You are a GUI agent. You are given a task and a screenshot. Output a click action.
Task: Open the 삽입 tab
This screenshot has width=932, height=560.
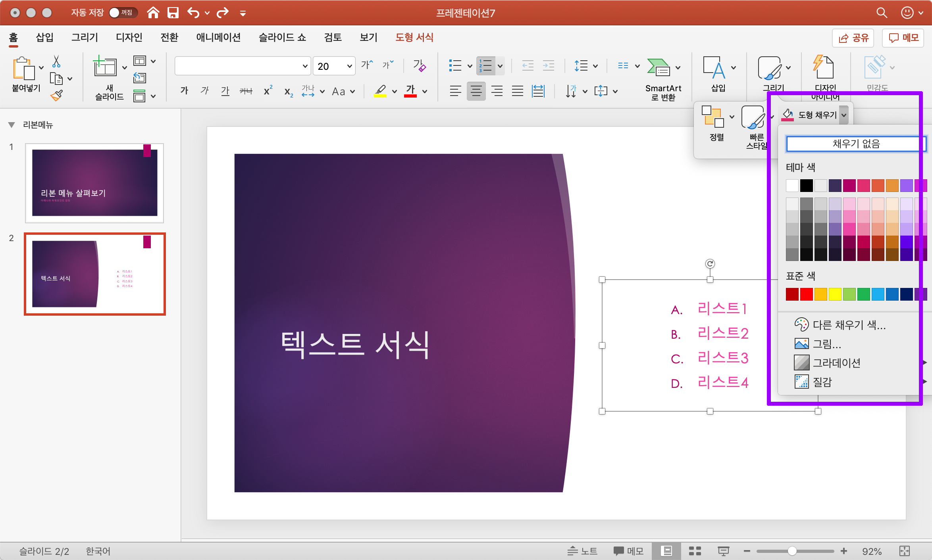coord(44,37)
